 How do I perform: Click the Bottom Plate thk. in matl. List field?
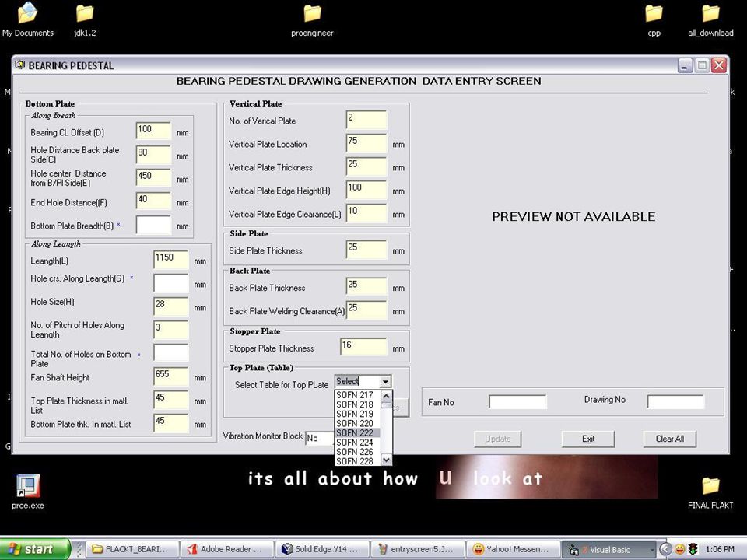click(x=171, y=423)
